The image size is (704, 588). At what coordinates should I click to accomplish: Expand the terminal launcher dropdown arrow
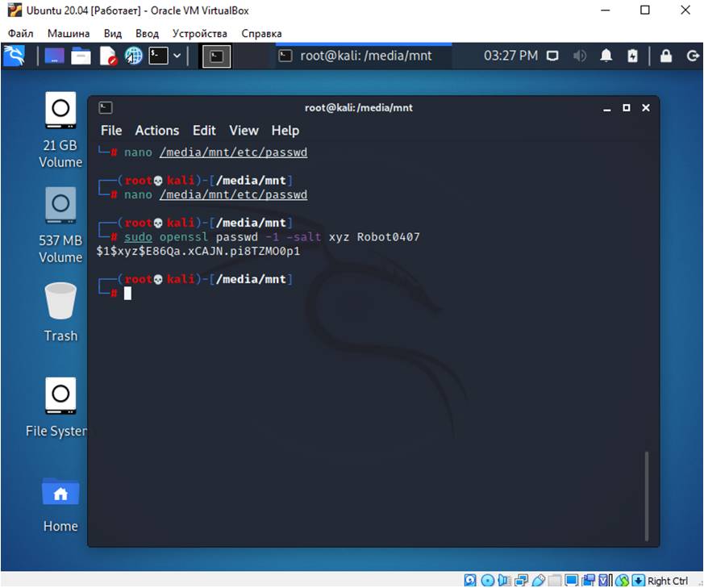[x=177, y=56]
